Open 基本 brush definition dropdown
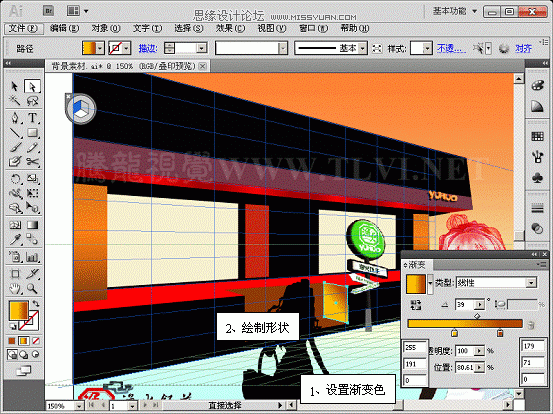Image resolution: width=553 pixels, height=414 pixels. 363,48
